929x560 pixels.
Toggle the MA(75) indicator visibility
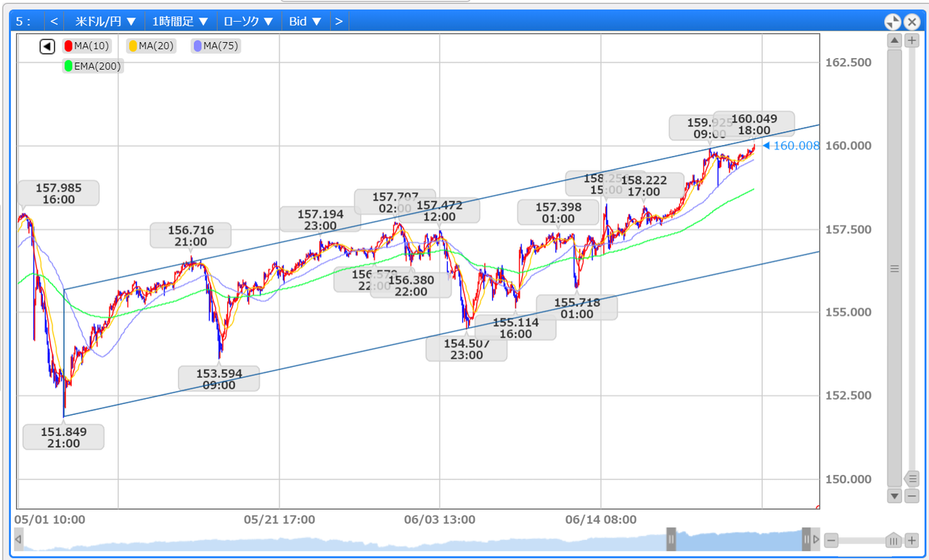(215, 46)
